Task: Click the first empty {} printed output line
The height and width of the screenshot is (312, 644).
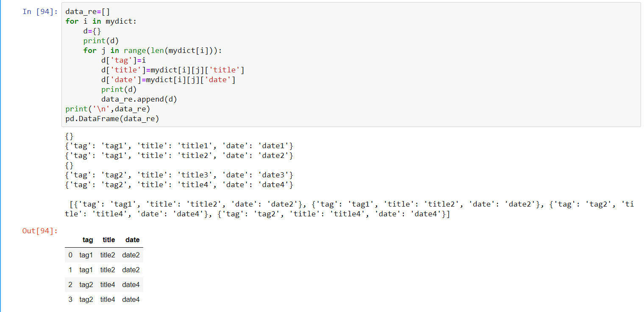Action: [69, 136]
